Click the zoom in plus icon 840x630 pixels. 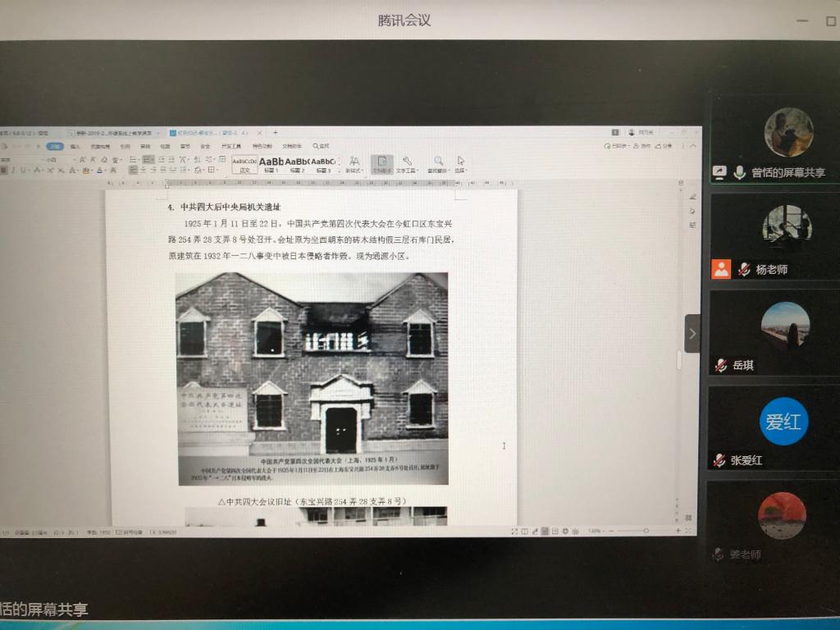(x=678, y=531)
